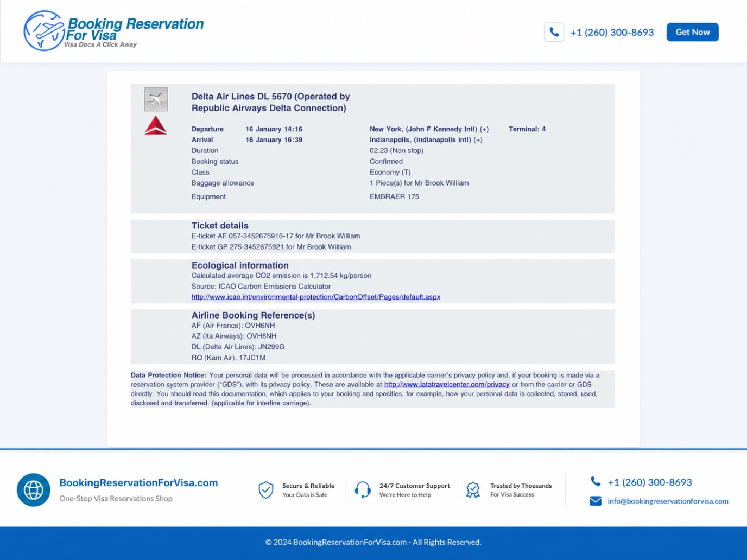Click the 24/7 Customer Support headset icon
The height and width of the screenshot is (560, 747).
pyautogui.click(x=363, y=490)
